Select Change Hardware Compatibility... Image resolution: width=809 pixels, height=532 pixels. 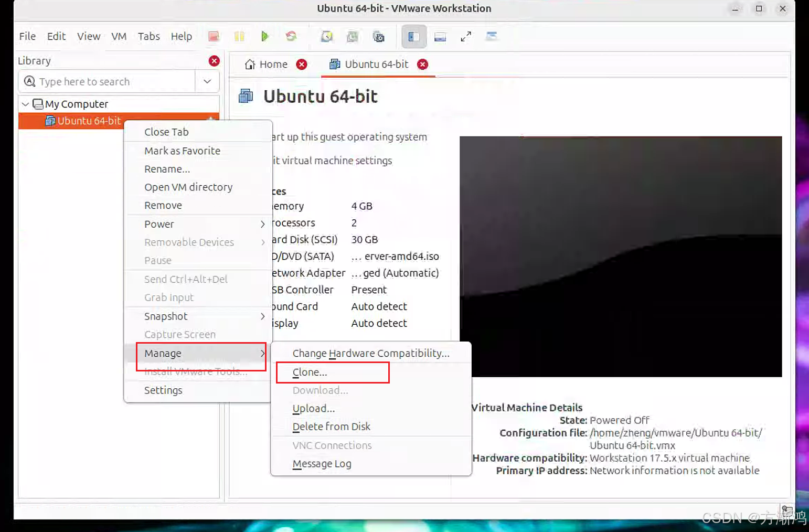click(x=371, y=353)
